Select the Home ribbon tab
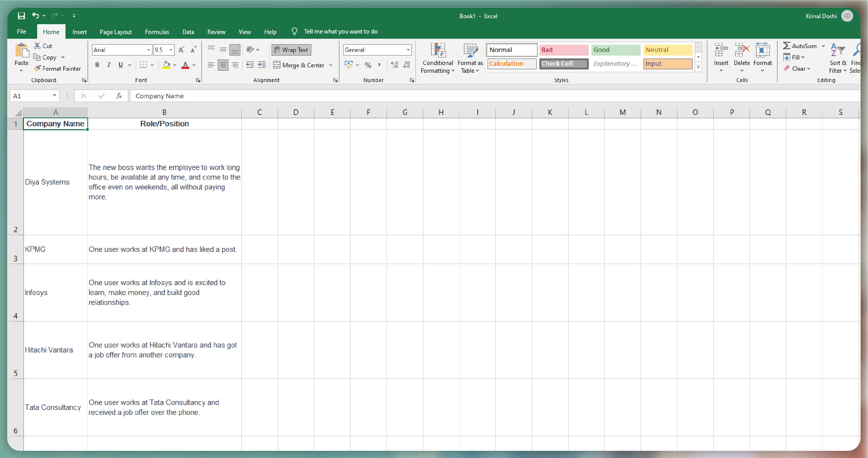This screenshot has height=458, width=868. tap(50, 31)
